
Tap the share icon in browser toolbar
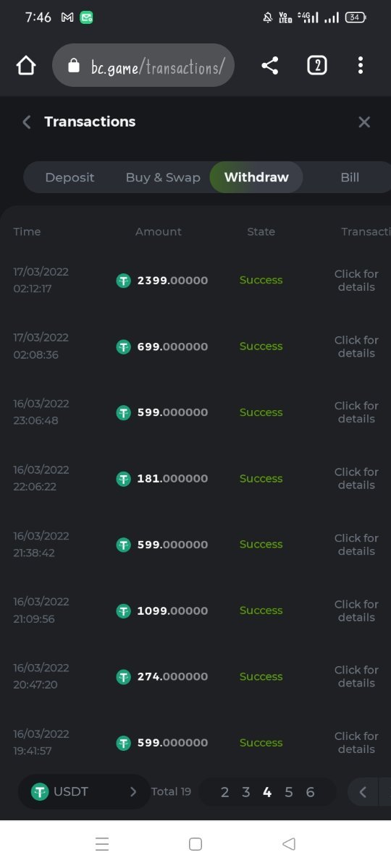pyautogui.click(x=269, y=66)
